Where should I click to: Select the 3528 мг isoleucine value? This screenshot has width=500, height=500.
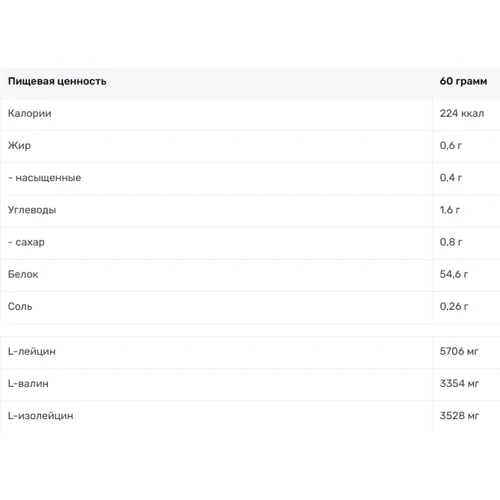[459, 416]
